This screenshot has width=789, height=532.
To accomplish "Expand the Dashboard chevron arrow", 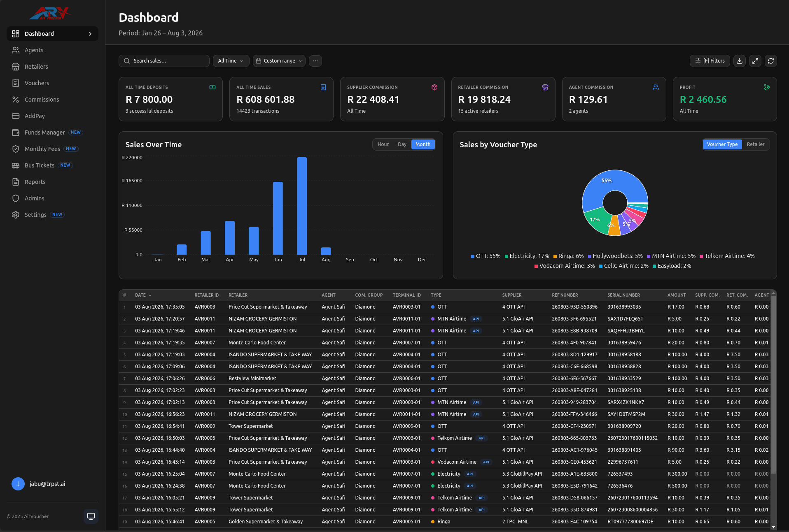I will pos(90,34).
